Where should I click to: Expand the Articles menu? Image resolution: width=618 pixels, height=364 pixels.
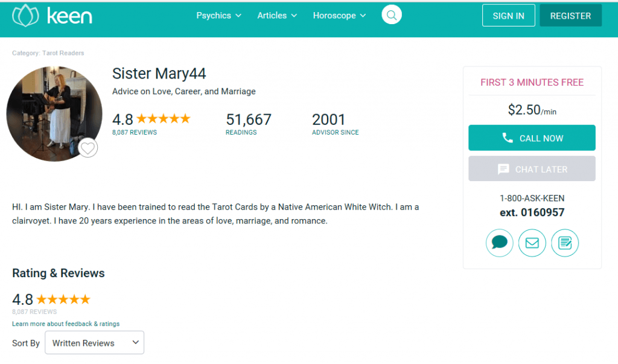pos(277,15)
